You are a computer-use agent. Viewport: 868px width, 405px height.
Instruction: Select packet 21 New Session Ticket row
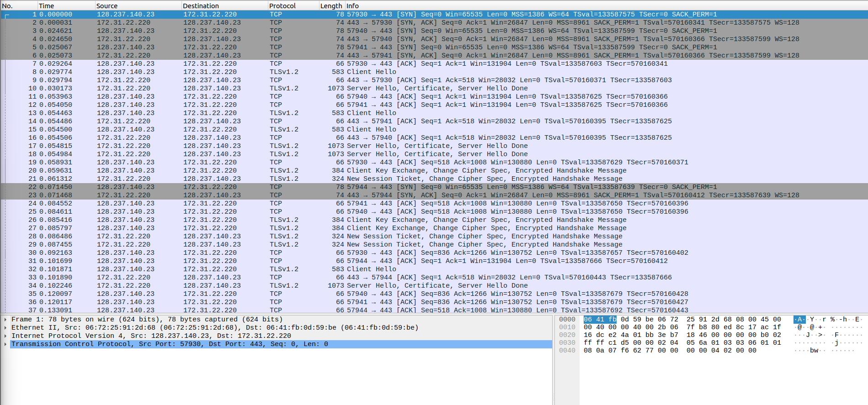[434, 179]
